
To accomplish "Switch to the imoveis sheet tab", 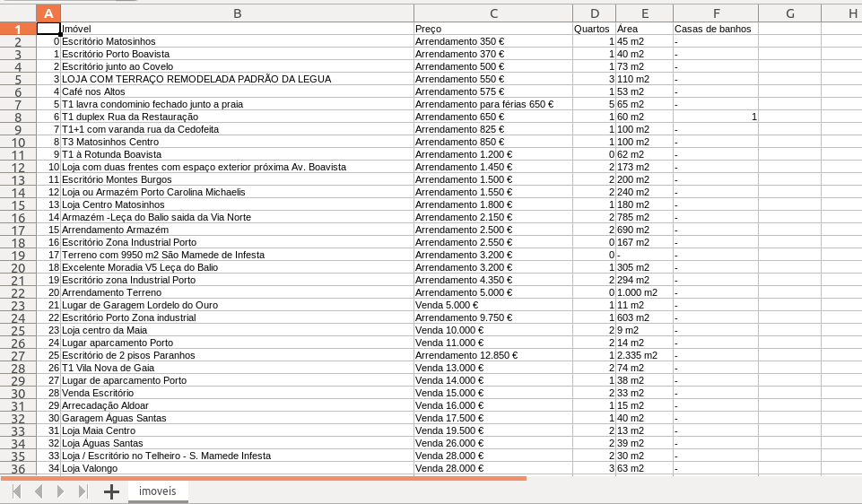I will (158, 491).
